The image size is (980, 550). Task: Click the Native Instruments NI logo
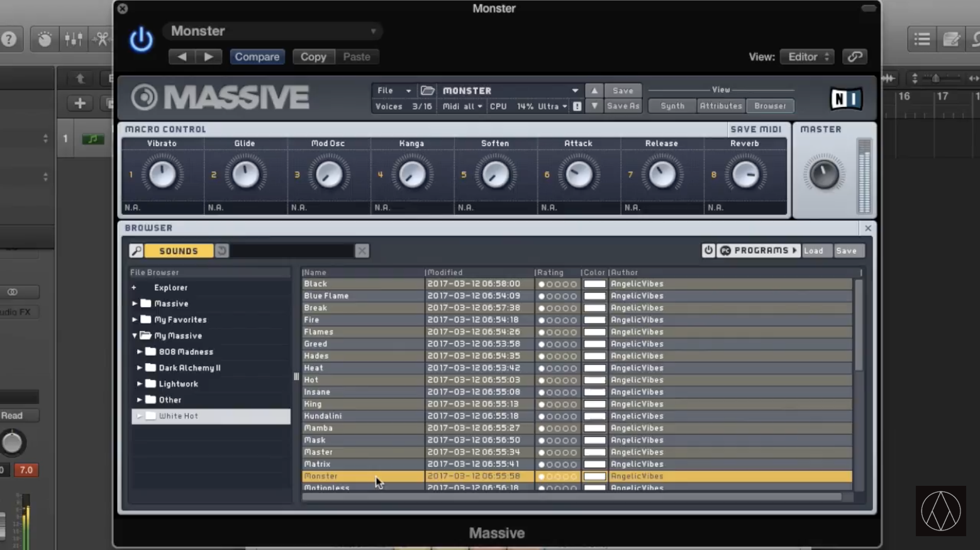coord(845,99)
